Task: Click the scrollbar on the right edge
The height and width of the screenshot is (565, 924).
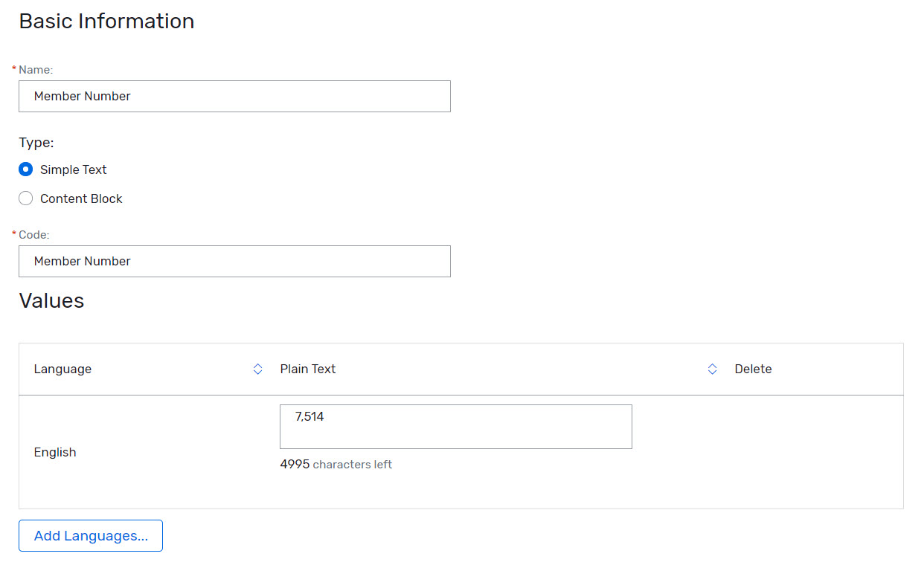Action: (x=920, y=282)
